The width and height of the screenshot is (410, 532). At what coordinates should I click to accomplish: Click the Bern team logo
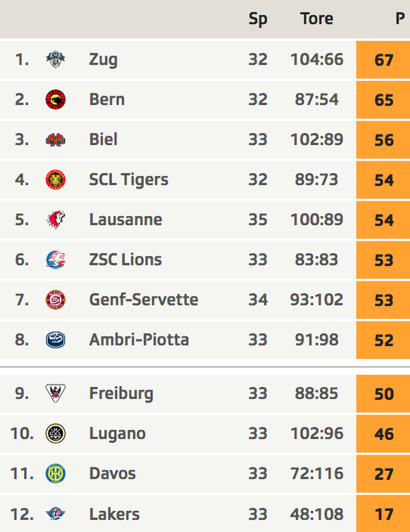point(56,100)
